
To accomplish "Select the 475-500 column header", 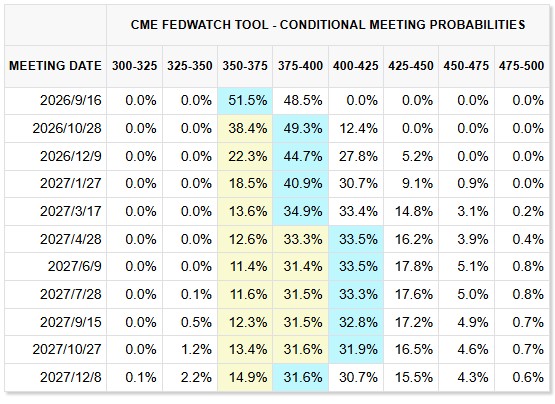I will coord(521,66).
